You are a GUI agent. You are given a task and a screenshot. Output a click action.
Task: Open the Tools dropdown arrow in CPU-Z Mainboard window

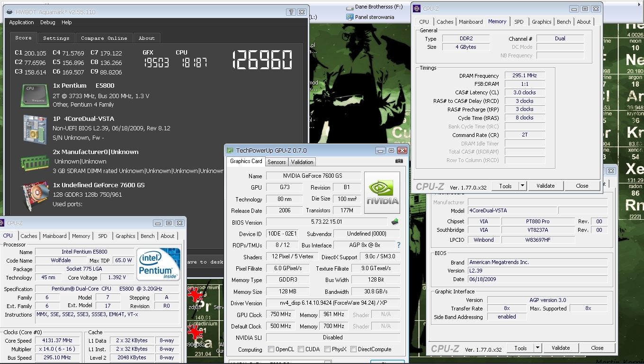coord(537,348)
